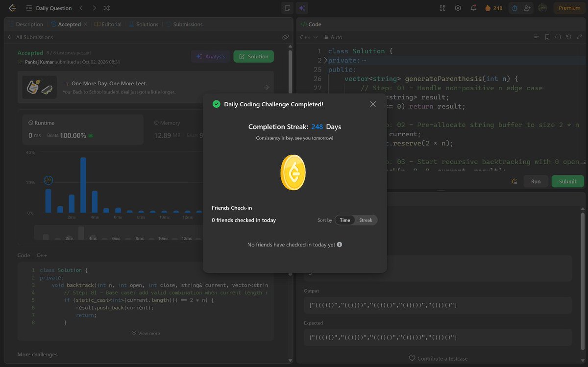Image resolution: width=588 pixels, height=367 pixels.
Task: Sort friends check-in by Time
Action: pyautogui.click(x=345, y=220)
